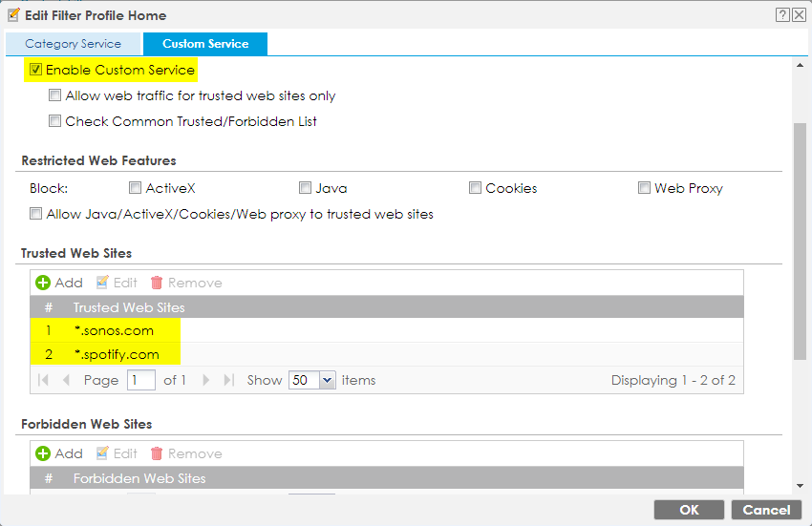Select the Custom Service tab
812x526 pixels.
coord(205,44)
